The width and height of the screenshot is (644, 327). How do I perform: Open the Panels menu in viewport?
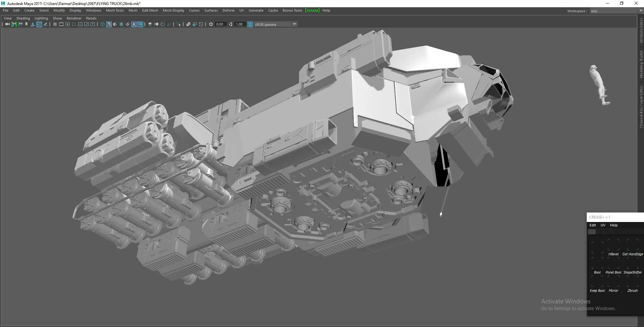coord(91,18)
